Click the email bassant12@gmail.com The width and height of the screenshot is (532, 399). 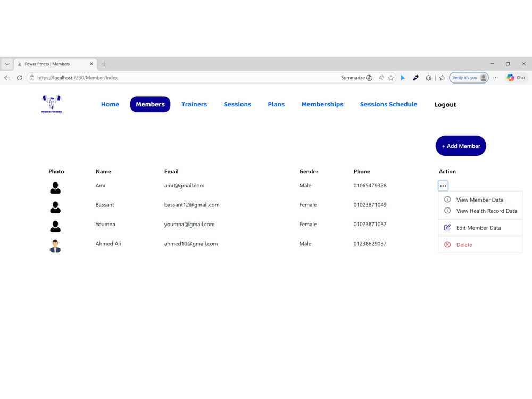[x=192, y=205]
